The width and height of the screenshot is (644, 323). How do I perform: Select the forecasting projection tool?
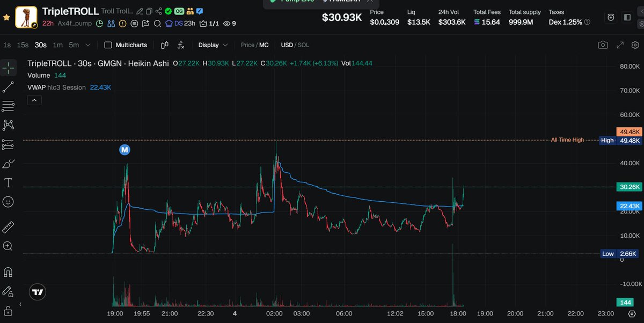pos(8,144)
